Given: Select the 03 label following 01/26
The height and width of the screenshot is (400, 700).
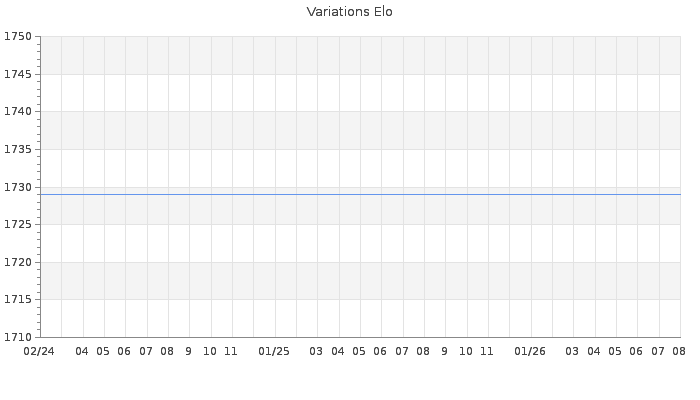Looking at the screenshot, I should 572,352.
